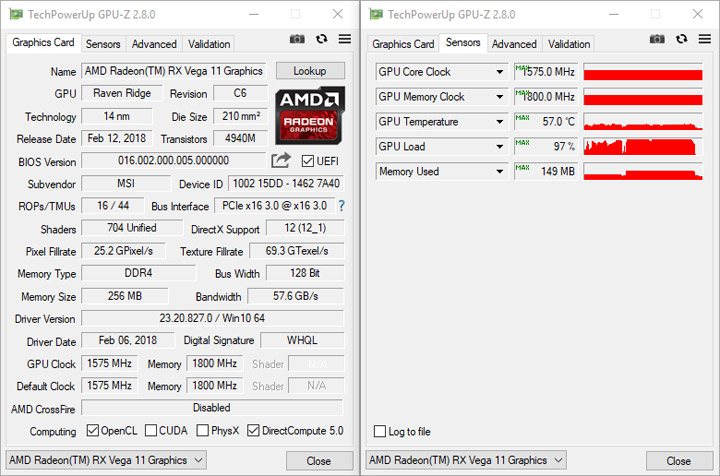Click the GPU Load history graph

643,146
